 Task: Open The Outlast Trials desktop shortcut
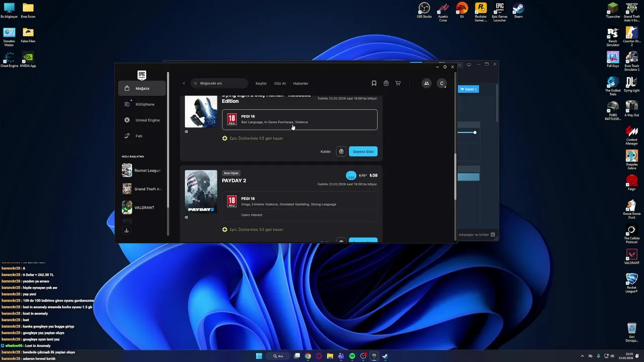(613, 86)
